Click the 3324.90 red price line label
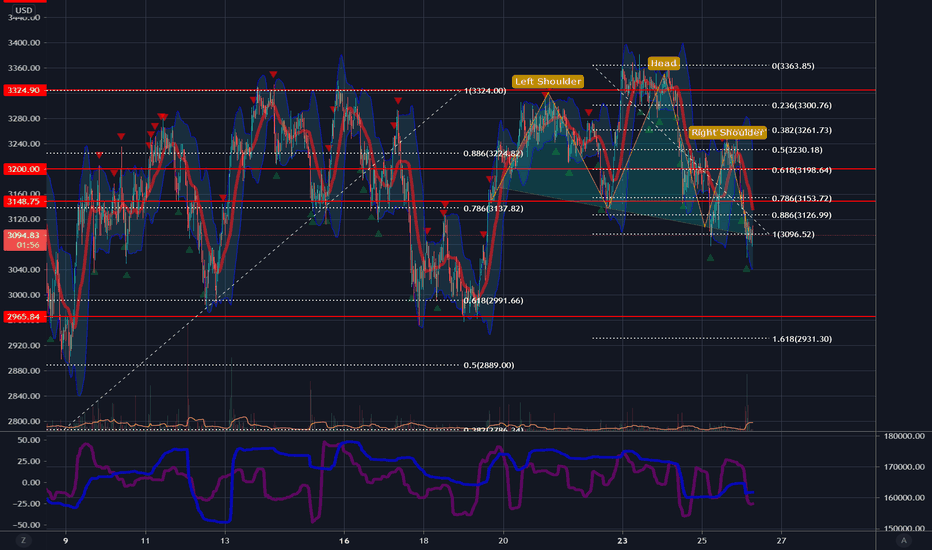932x550 pixels. click(25, 90)
